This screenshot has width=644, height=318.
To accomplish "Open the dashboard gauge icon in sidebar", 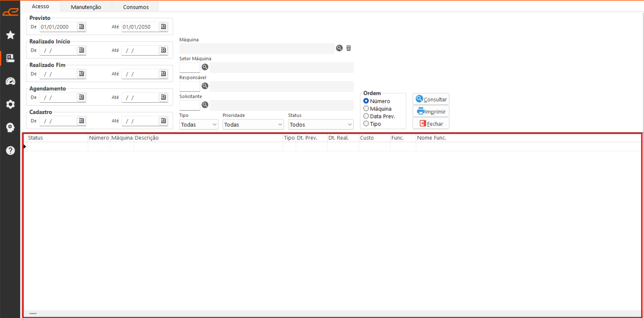I will pyautogui.click(x=10, y=81).
